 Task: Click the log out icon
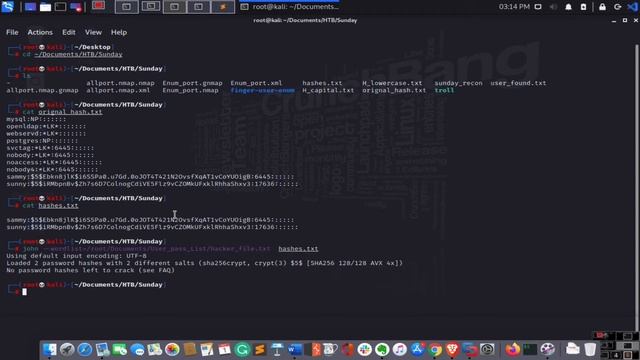(x=617, y=7)
